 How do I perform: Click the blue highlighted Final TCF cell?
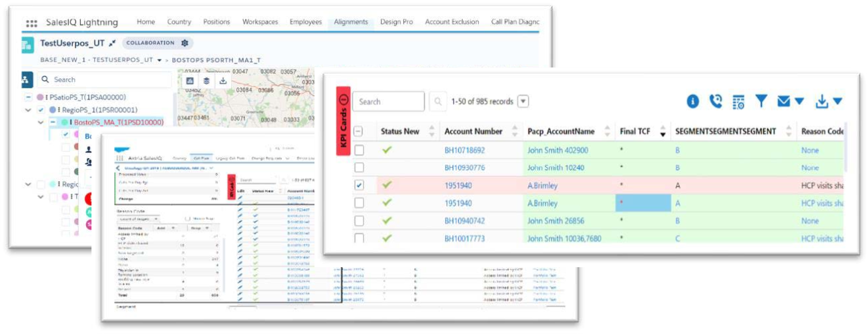pyautogui.click(x=642, y=203)
